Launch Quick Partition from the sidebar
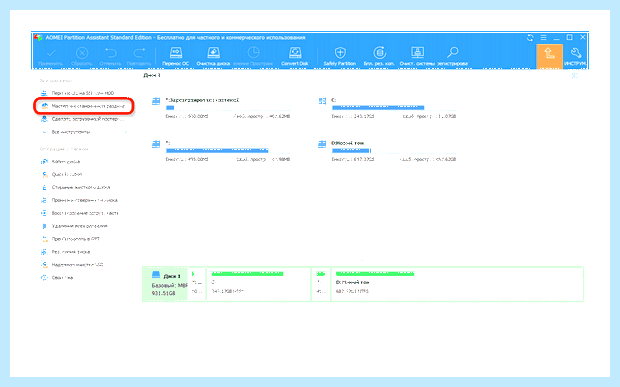The image size is (620, 387). coord(61,174)
